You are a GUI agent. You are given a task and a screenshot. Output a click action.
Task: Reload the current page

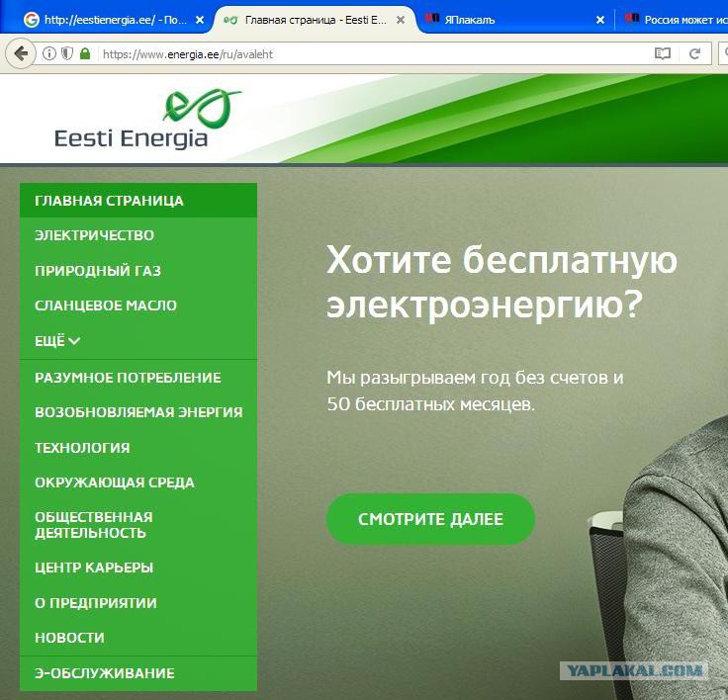(694, 53)
